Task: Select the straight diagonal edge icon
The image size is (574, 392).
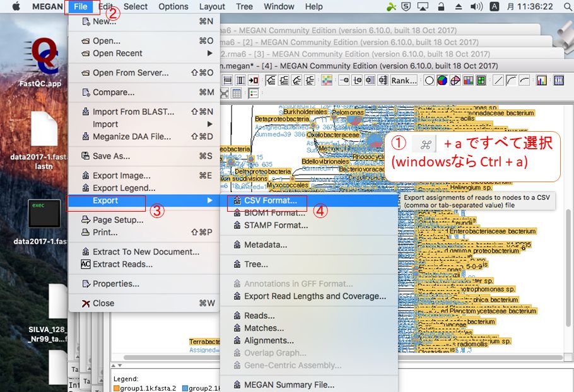Action: 498,80
